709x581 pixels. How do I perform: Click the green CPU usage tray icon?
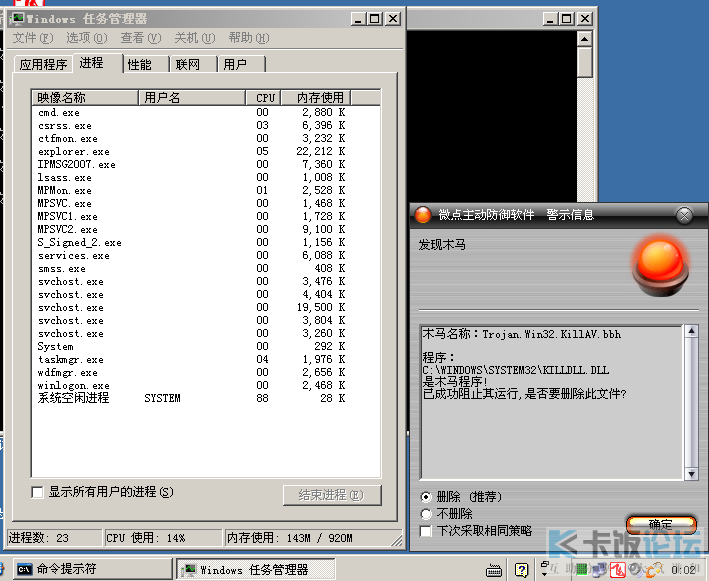coord(582,569)
